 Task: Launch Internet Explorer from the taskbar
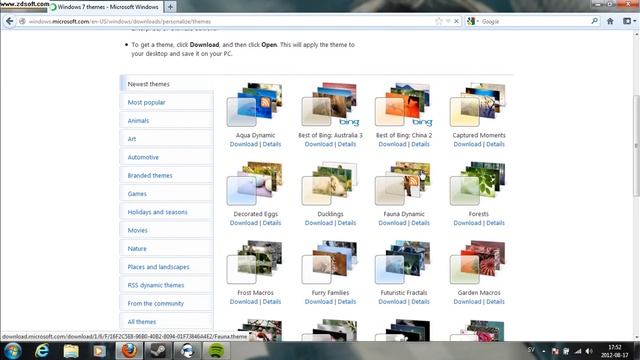tap(42, 351)
